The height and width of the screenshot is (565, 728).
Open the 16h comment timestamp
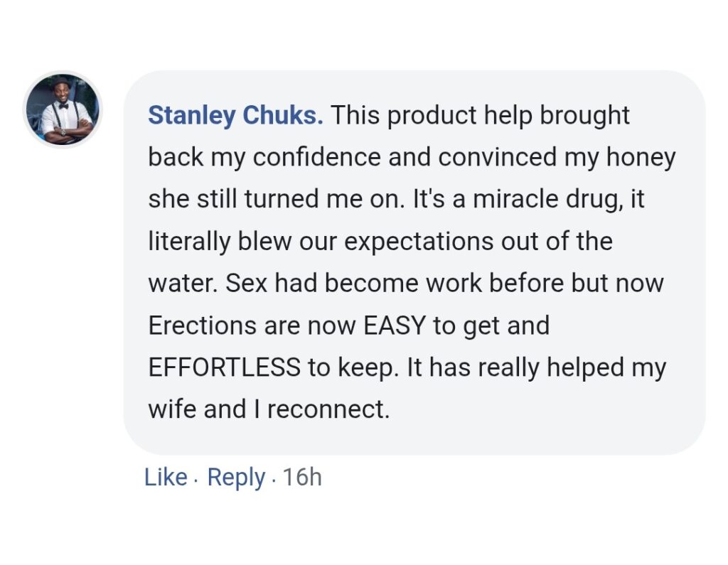[301, 478]
